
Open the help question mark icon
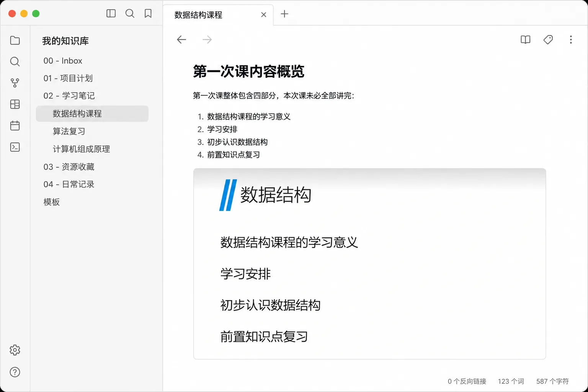coord(15,372)
